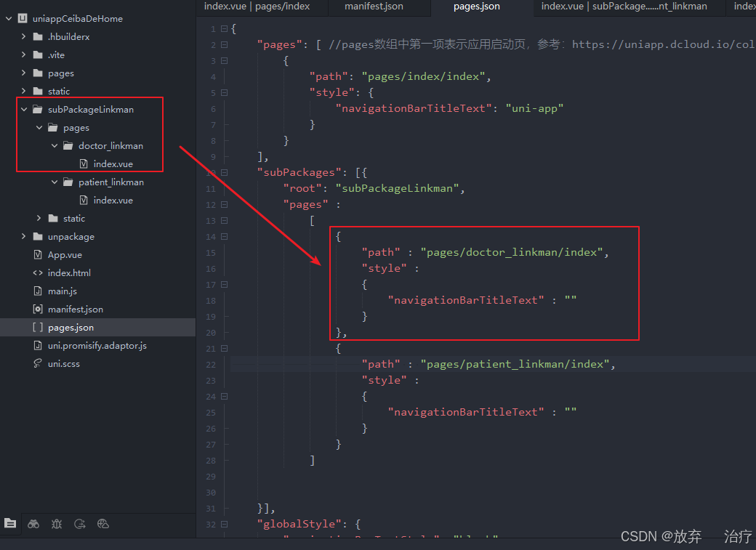This screenshot has width=756, height=550.
Task: Toggle code fold marker on line 5
Action: (x=224, y=92)
